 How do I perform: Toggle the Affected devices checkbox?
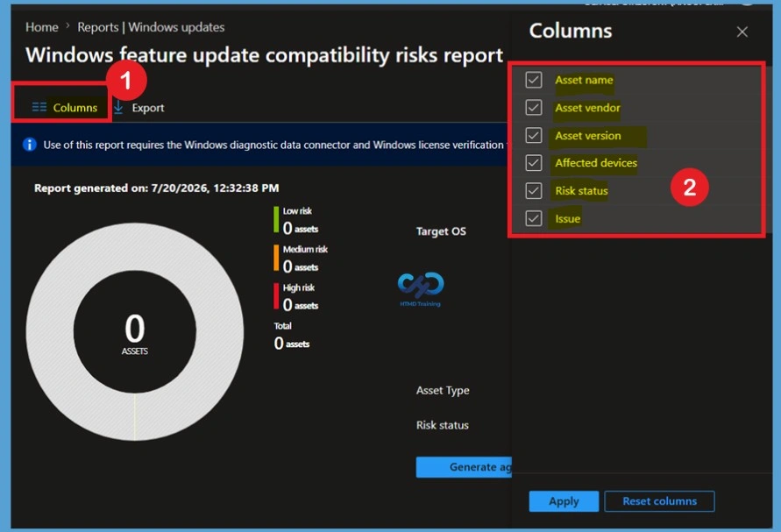point(534,163)
